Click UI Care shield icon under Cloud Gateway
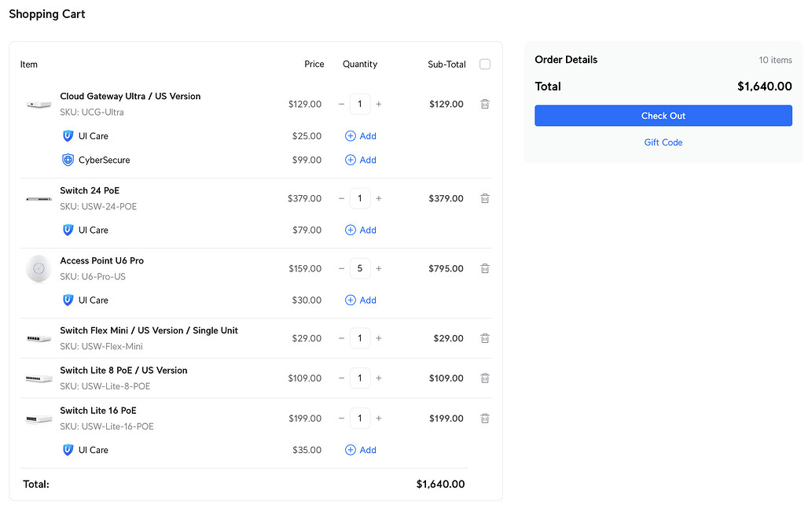This screenshot has width=812, height=505. point(68,136)
